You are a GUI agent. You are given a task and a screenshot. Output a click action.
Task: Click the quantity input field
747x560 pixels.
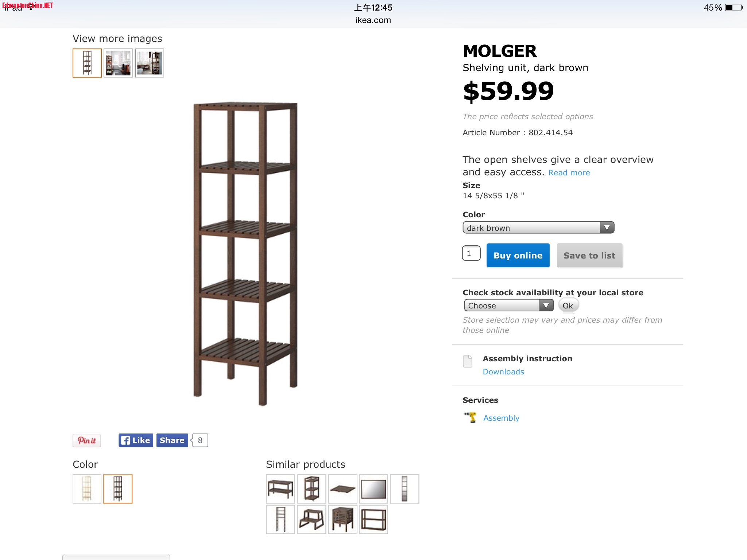pyautogui.click(x=471, y=253)
